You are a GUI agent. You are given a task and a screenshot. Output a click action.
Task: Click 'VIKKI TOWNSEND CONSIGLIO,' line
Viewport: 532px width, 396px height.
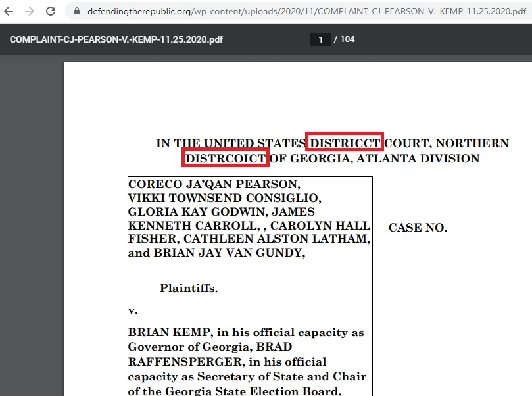pos(225,198)
